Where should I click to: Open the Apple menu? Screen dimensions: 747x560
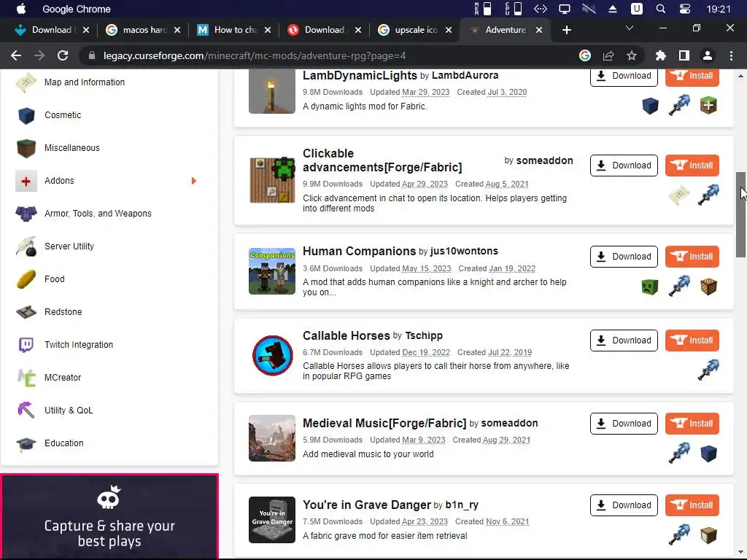coord(21,9)
